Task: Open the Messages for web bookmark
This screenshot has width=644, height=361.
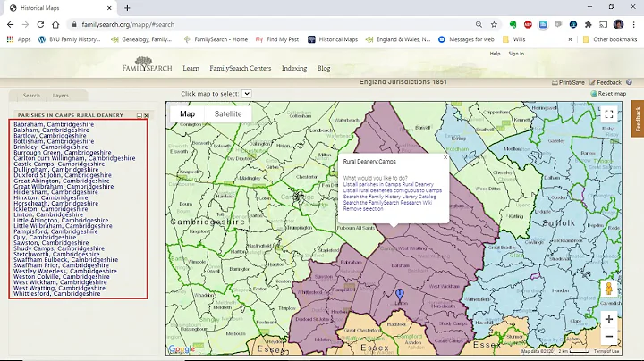Action: tap(466, 39)
